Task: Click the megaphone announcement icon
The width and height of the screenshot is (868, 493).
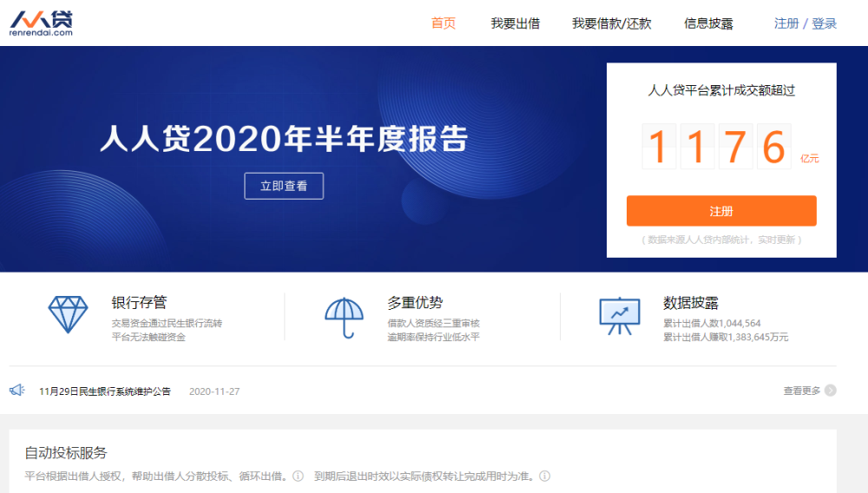Action: click(x=17, y=391)
